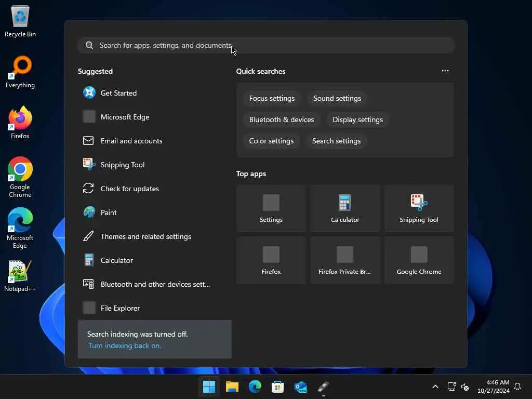Open the Snipping Tool tile in Top apps

pos(419,208)
